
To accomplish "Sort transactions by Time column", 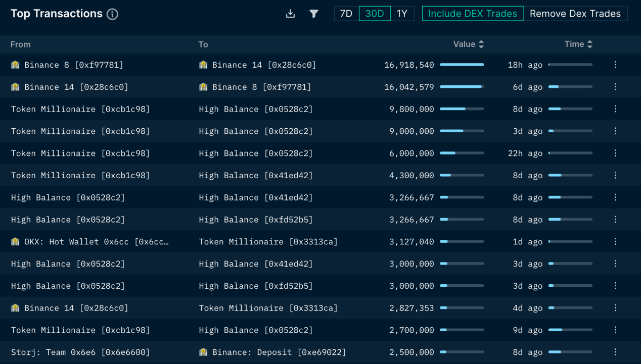I will point(578,44).
